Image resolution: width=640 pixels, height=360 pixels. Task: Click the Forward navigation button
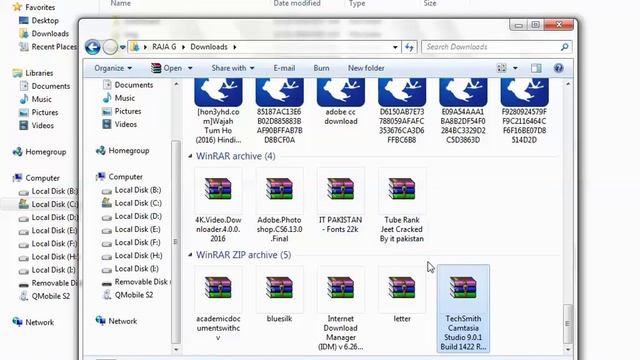(110, 47)
